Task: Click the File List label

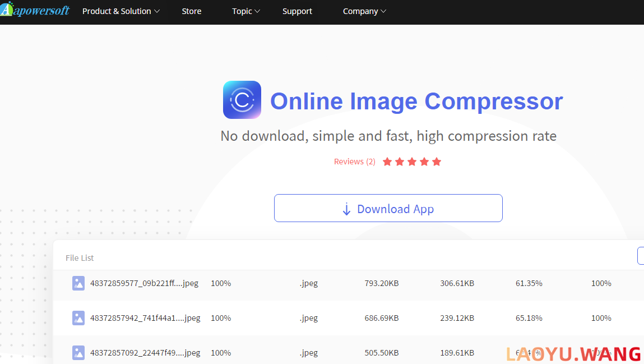Action: [x=80, y=257]
